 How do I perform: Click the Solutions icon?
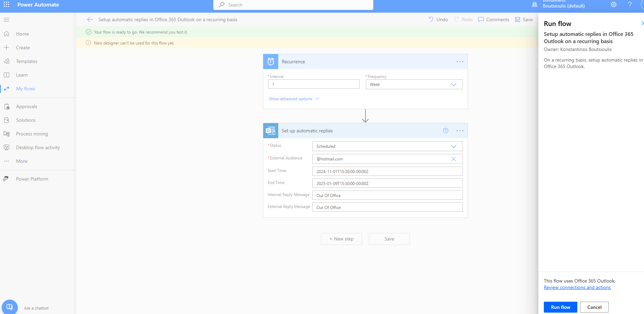[x=6, y=120]
